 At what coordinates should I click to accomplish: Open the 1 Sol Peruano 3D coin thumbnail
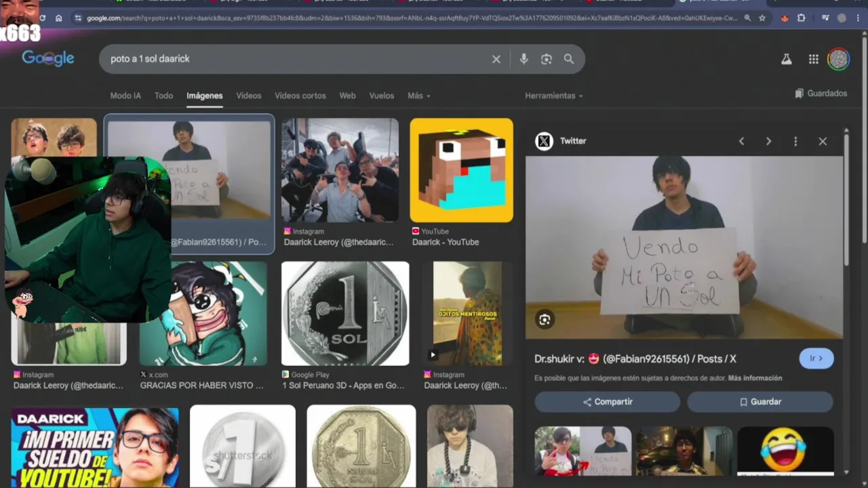pos(345,314)
